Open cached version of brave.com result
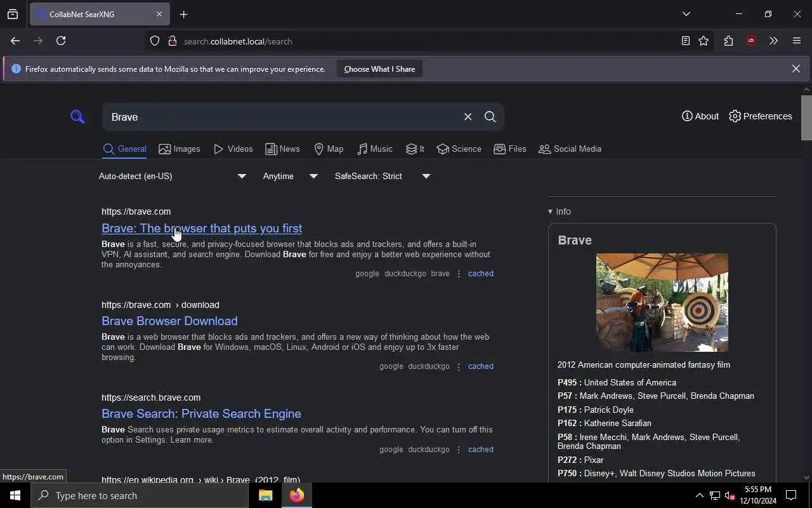This screenshot has height=508, width=812. point(481,274)
